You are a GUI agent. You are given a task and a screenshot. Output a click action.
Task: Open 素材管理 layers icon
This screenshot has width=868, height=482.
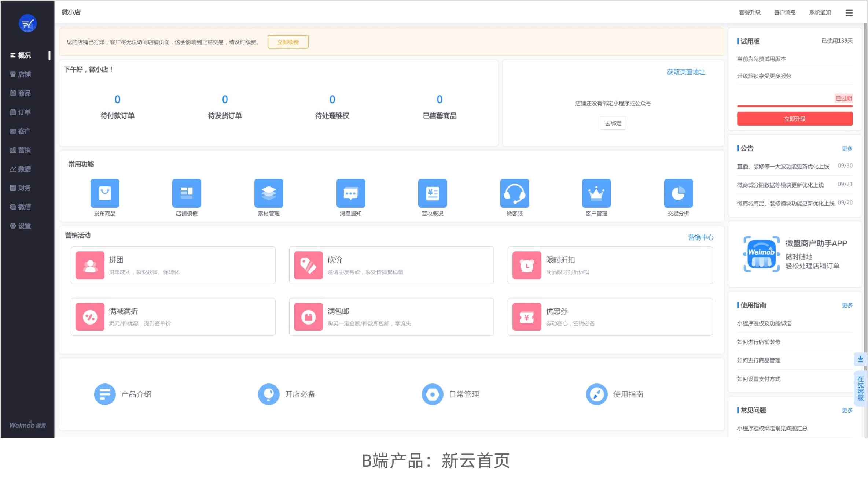click(269, 193)
